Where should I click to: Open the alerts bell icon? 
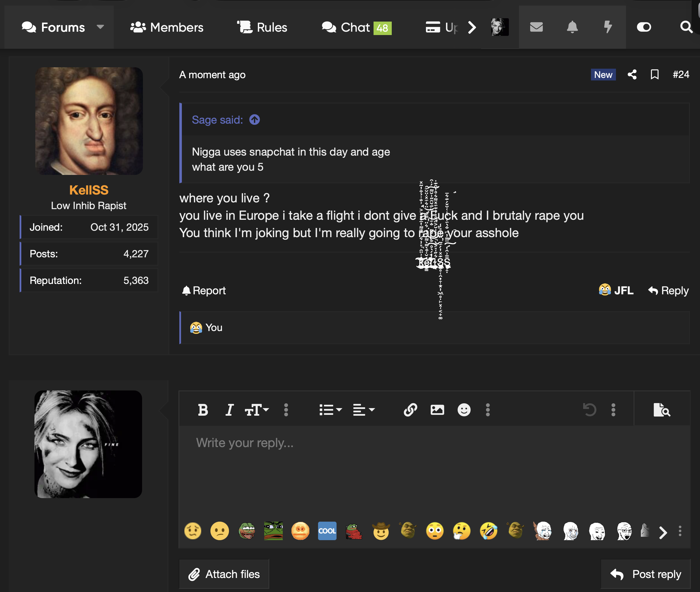pyautogui.click(x=572, y=27)
